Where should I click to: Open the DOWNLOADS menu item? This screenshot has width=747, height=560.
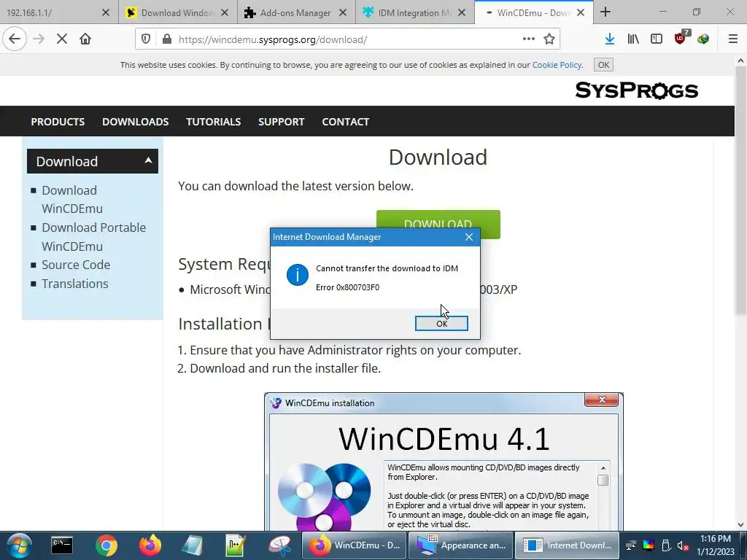[x=135, y=122]
